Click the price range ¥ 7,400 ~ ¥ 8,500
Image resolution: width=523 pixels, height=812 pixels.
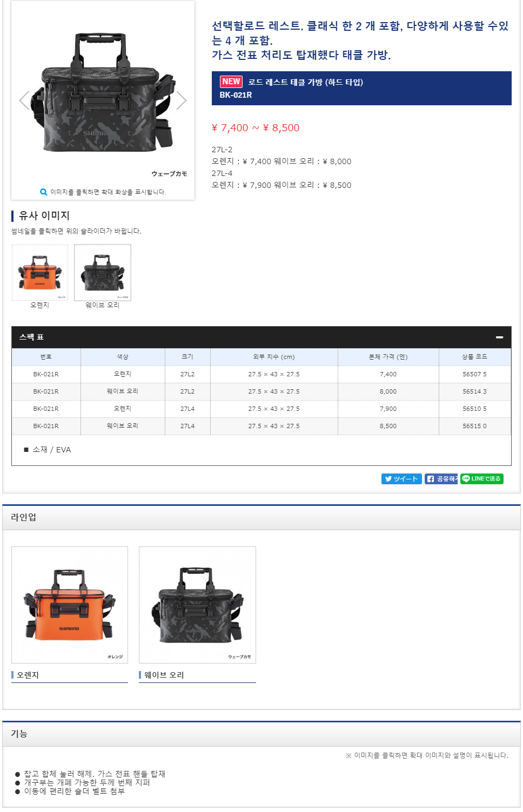click(256, 128)
